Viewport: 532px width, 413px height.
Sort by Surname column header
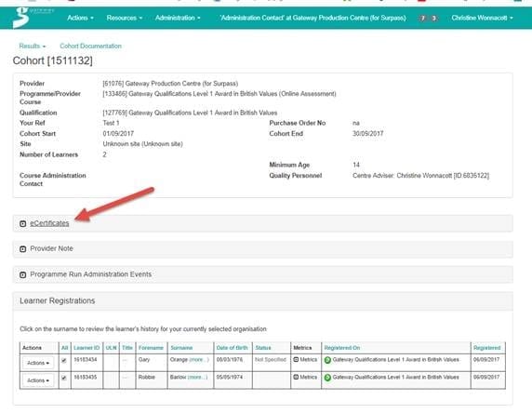181,348
